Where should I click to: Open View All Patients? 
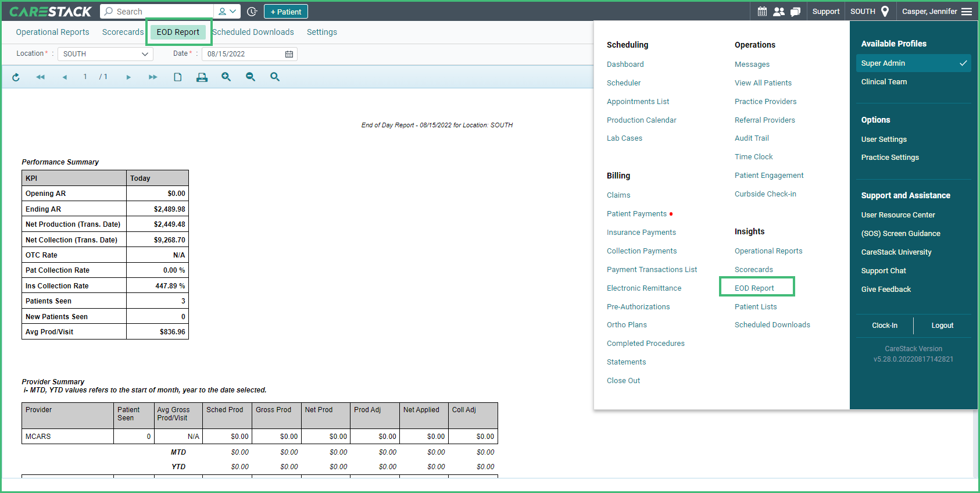[x=763, y=83]
